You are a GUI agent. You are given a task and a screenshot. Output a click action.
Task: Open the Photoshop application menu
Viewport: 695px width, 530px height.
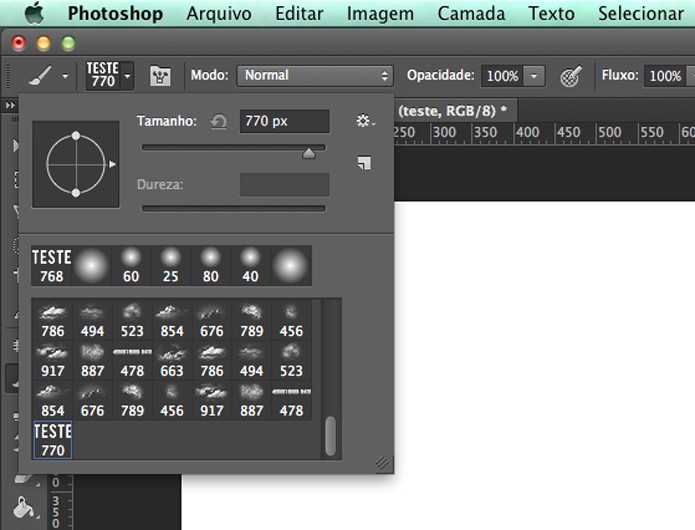(x=115, y=14)
